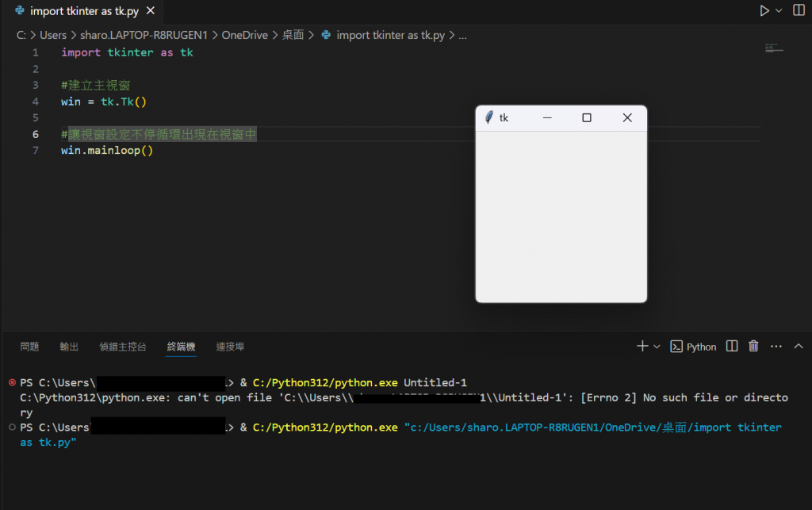The image size is (812, 510).
Task: Click the C: drive breadcrumb
Action: pyautogui.click(x=21, y=35)
